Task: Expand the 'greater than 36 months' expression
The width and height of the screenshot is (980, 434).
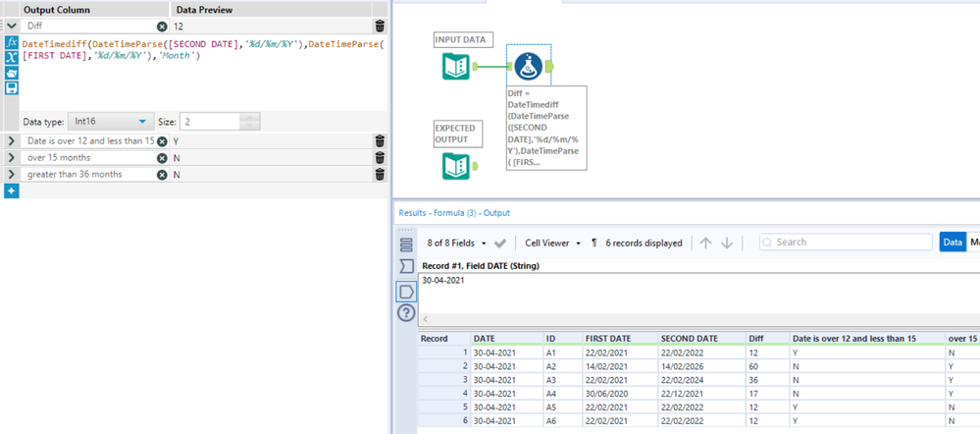Action: 11,175
